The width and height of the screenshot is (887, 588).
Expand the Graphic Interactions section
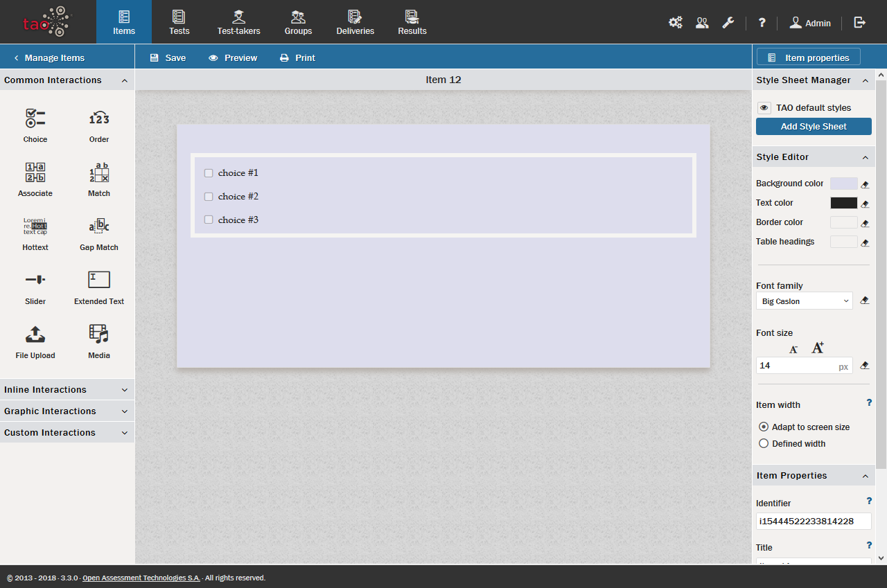point(67,411)
